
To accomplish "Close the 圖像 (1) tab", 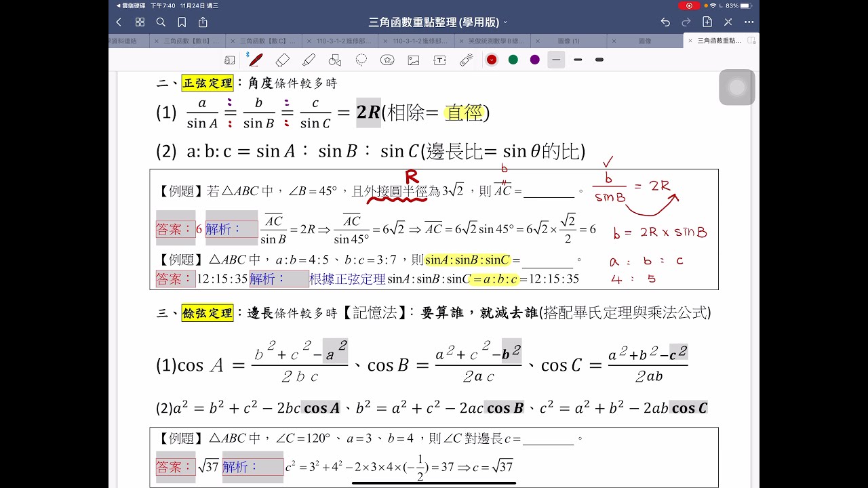I will 538,41.
